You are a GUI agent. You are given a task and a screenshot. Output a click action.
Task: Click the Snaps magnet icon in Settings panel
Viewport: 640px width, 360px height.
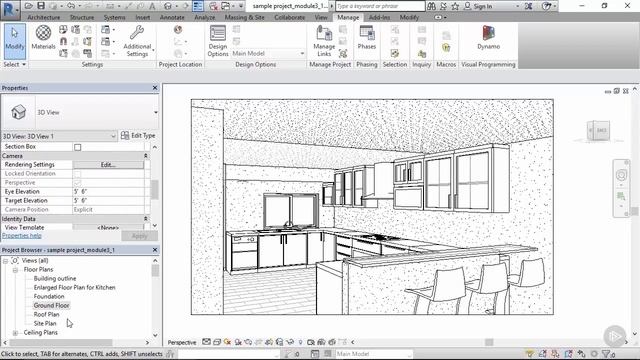coord(63,41)
